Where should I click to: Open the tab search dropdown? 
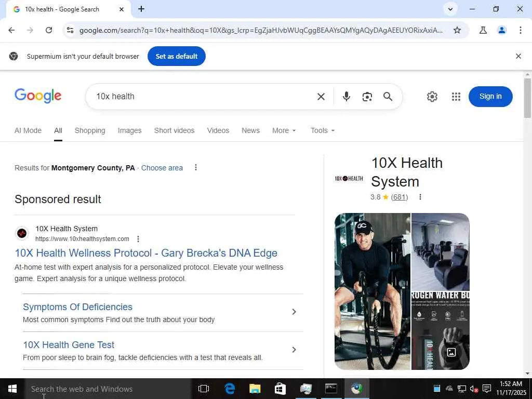click(450, 9)
